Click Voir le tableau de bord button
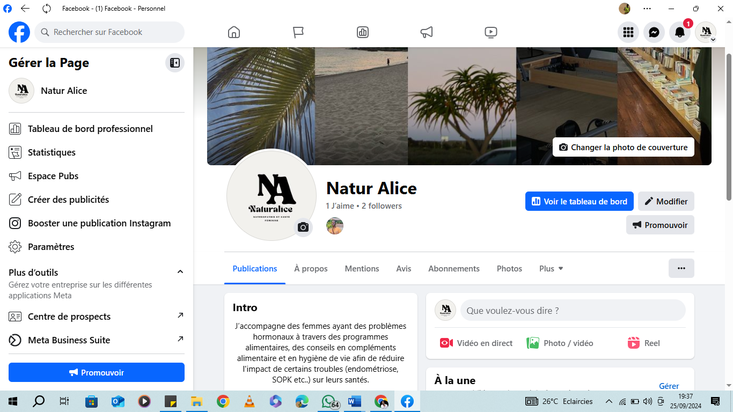 579,202
